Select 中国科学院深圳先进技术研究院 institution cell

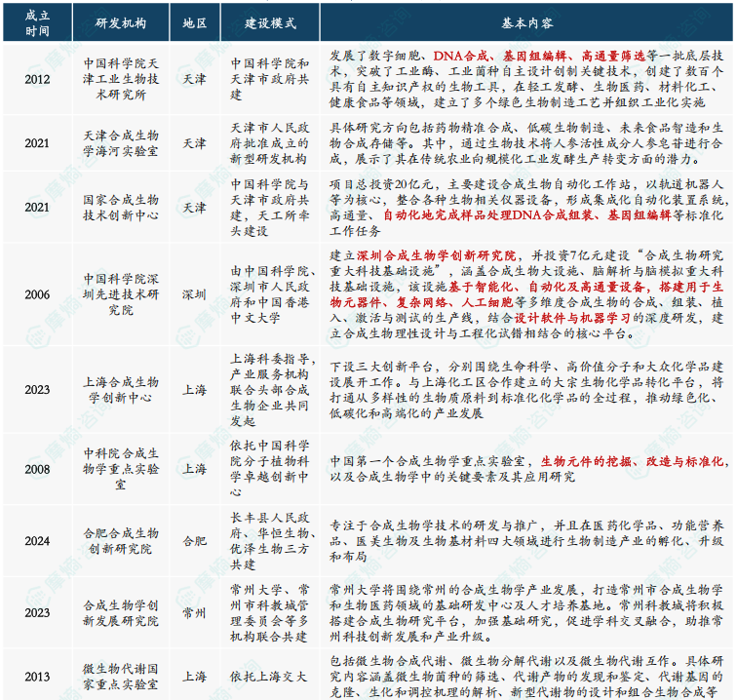point(121,294)
